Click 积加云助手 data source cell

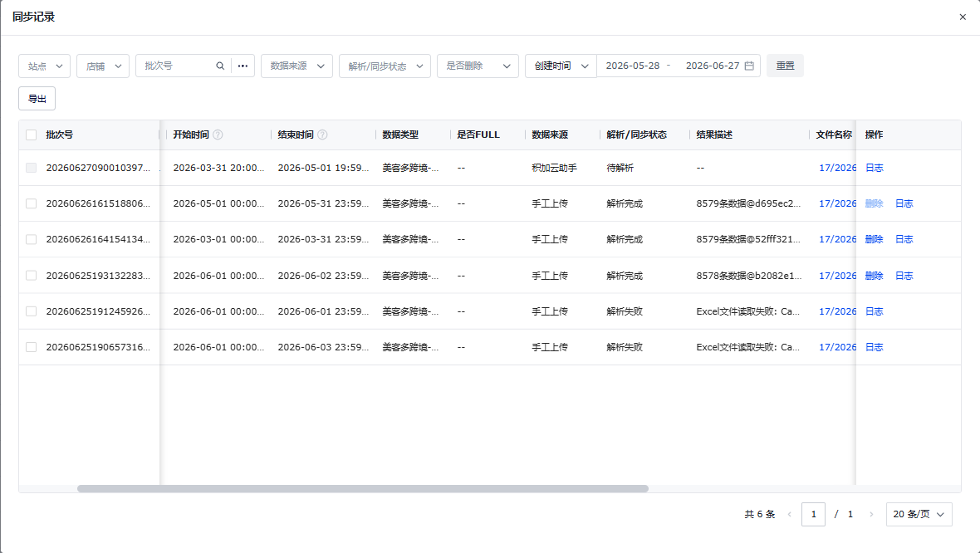point(555,168)
